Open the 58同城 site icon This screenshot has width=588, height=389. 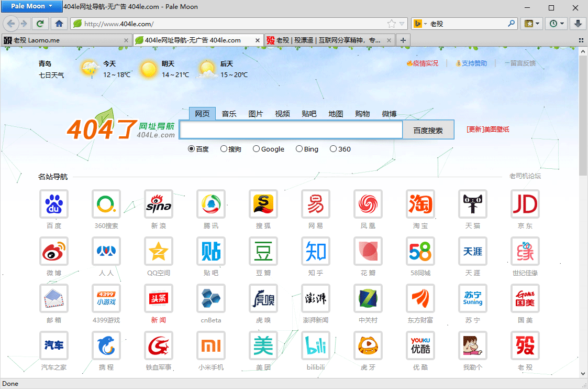click(420, 251)
